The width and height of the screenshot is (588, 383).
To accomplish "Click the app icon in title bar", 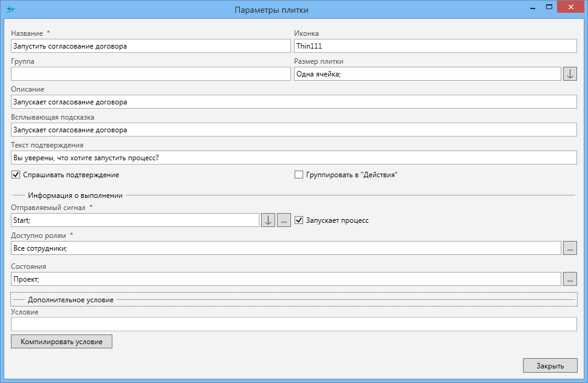I will [x=10, y=10].
